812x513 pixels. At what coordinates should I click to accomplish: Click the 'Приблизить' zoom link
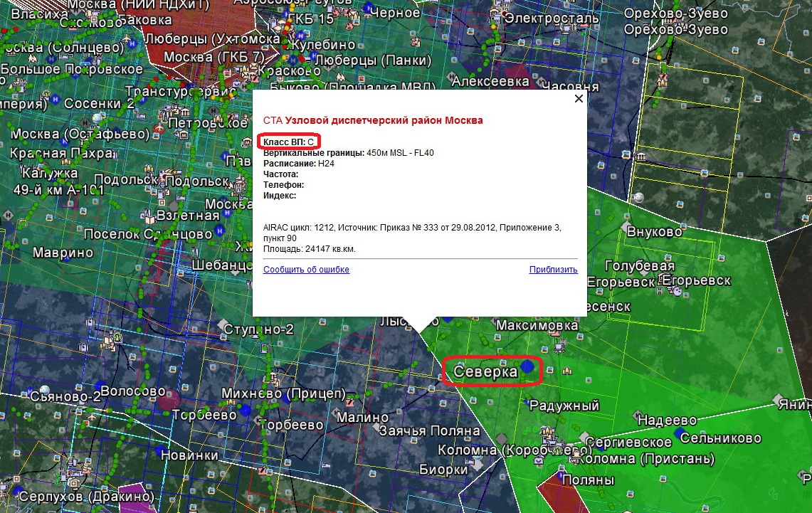pyautogui.click(x=553, y=270)
